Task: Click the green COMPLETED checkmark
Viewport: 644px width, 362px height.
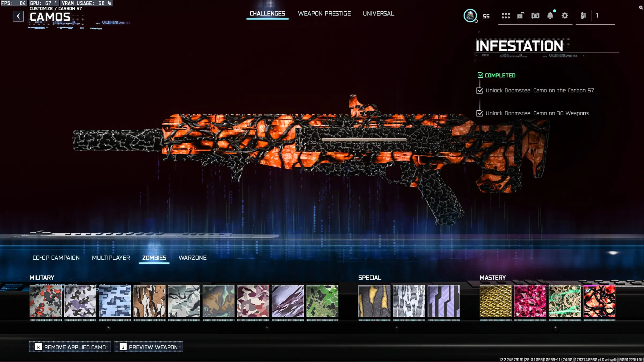Action: 480,75
